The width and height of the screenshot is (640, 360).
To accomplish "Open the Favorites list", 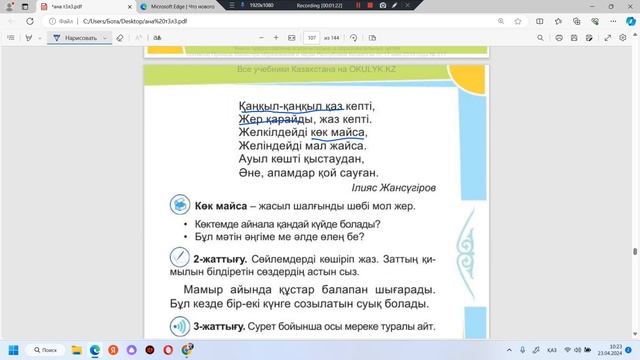I will click(x=558, y=21).
